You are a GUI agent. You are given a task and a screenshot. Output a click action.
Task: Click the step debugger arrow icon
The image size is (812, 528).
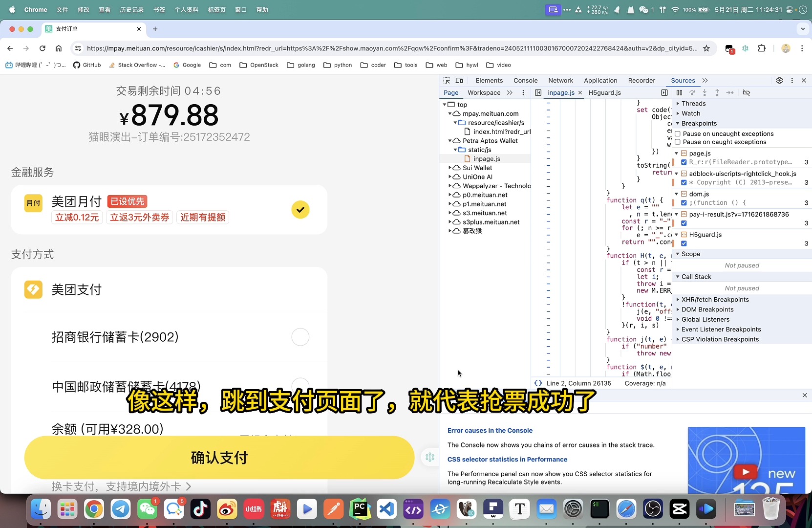point(730,93)
